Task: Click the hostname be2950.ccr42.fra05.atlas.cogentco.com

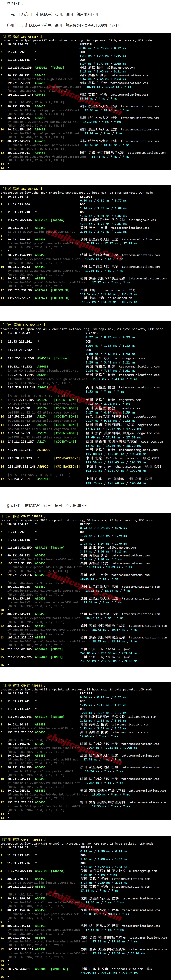Action: pos(42,429)
